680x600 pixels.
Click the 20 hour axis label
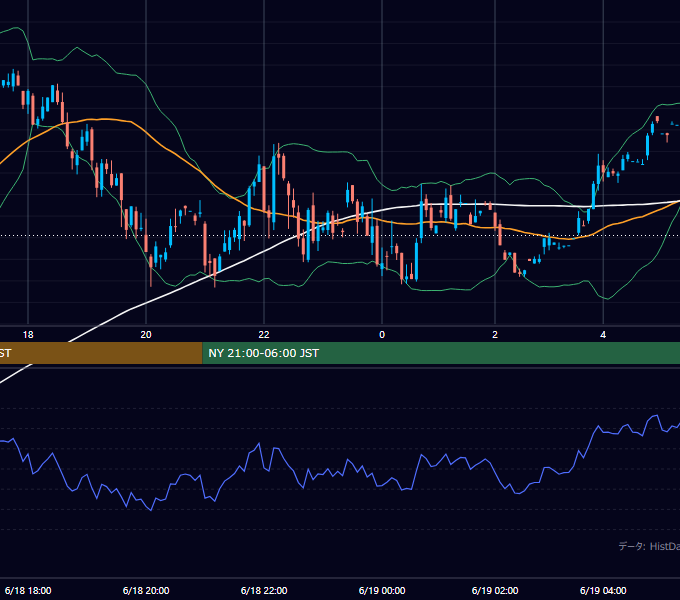(x=146, y=335)
